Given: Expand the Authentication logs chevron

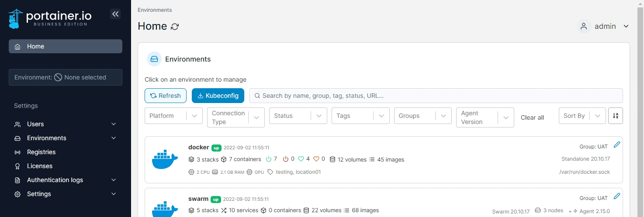Looking at the screenshot, I should [114, 180].
